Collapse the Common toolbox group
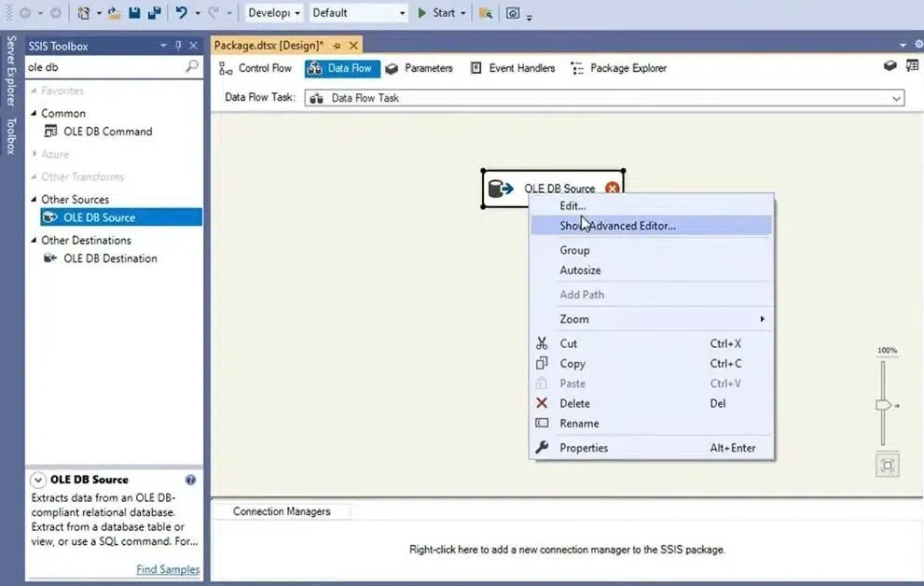Image resolution: width=924 pixels, height=586 pixels. tap(34, 113)
